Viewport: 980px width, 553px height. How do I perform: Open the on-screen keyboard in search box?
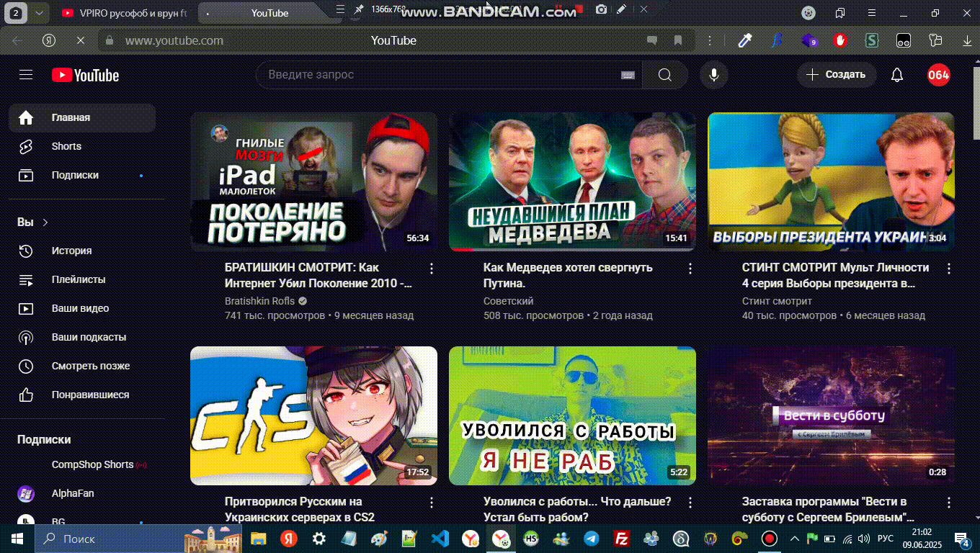628,75
